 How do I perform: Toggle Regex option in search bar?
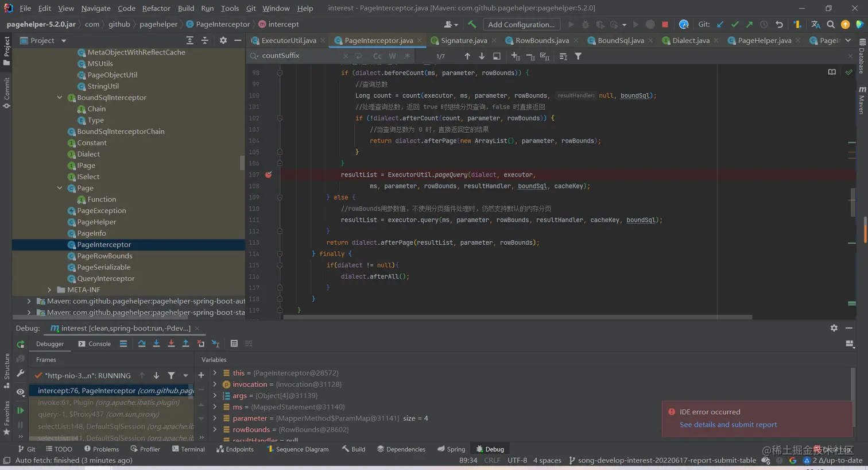pos(407,56)
